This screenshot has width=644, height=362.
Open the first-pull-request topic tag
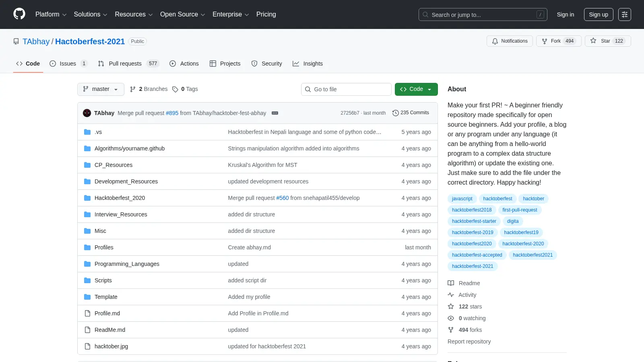(520, 210)
